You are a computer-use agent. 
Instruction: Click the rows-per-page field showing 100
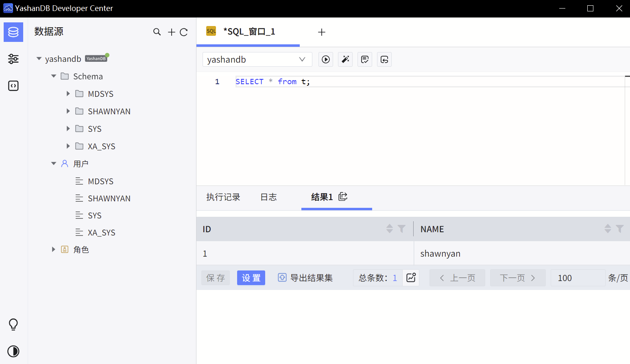click(578, 278)
